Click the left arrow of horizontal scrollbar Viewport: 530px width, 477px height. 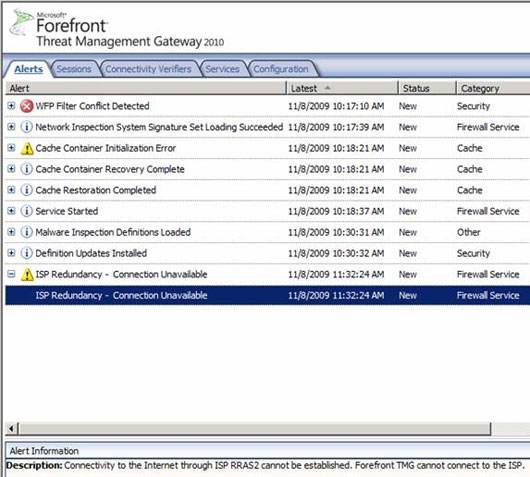click(x=11, y=429)
